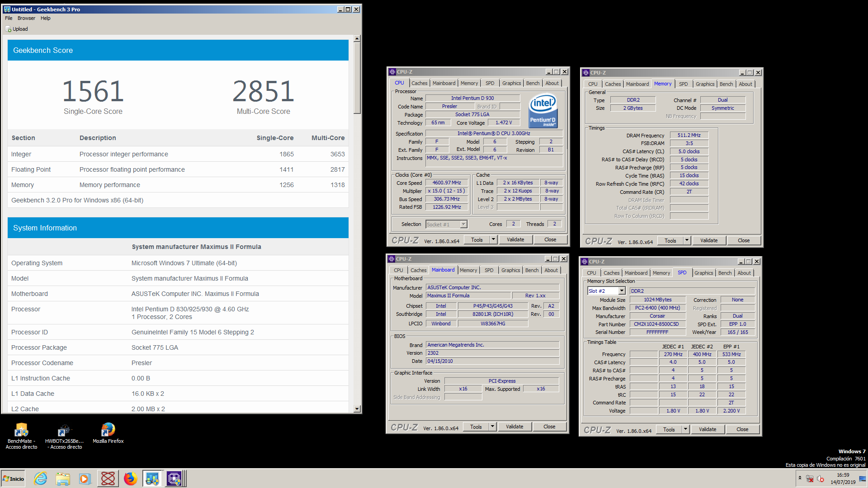This screenshot has height=488, width=868.
Task: Switch to Caches tab in CPU-tab window
Action: (x=419, y=83)
